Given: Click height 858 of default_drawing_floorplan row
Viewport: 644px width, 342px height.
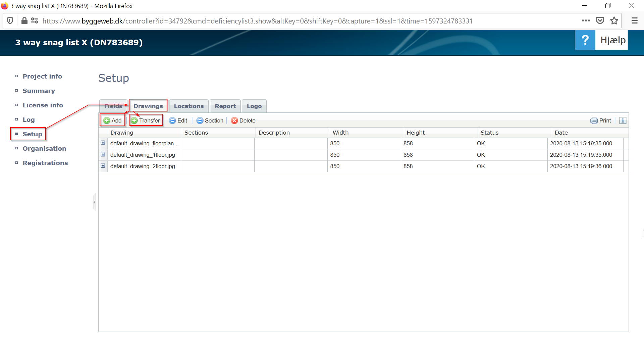Looking at the screenshot, I should [408, 143].
